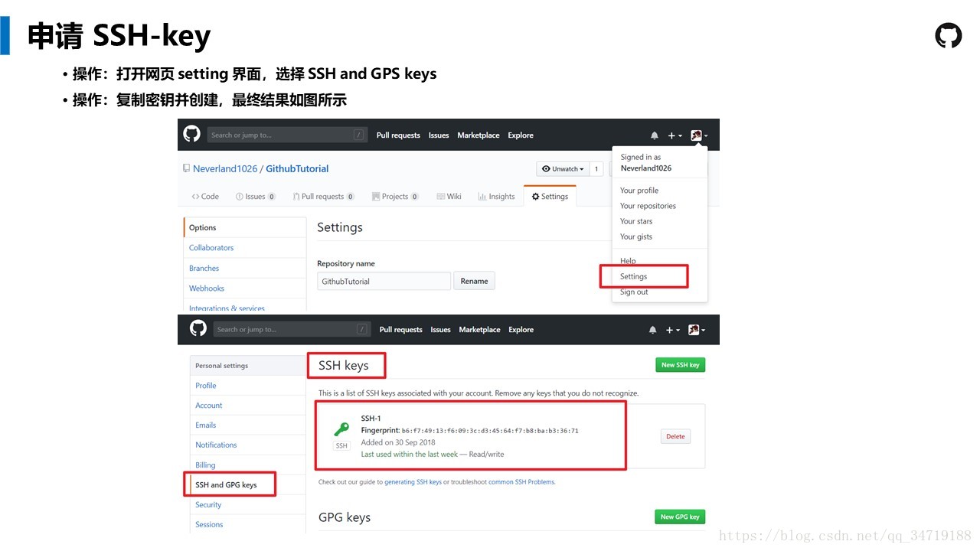Click the watcher count 1 beside Unwatch
This screenshot has height=551, width=980.
pyautogui.click(x=596, y=169)
